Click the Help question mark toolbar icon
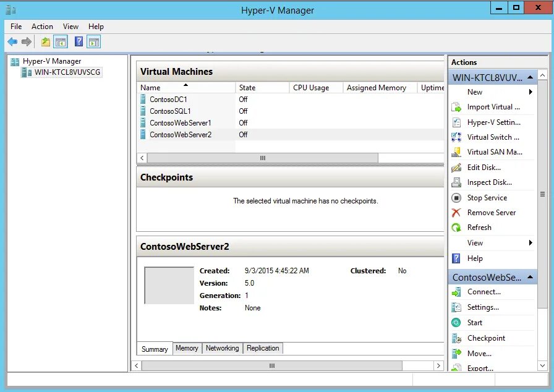Screen dimensions: 554x392 click(x=79, y=41)
